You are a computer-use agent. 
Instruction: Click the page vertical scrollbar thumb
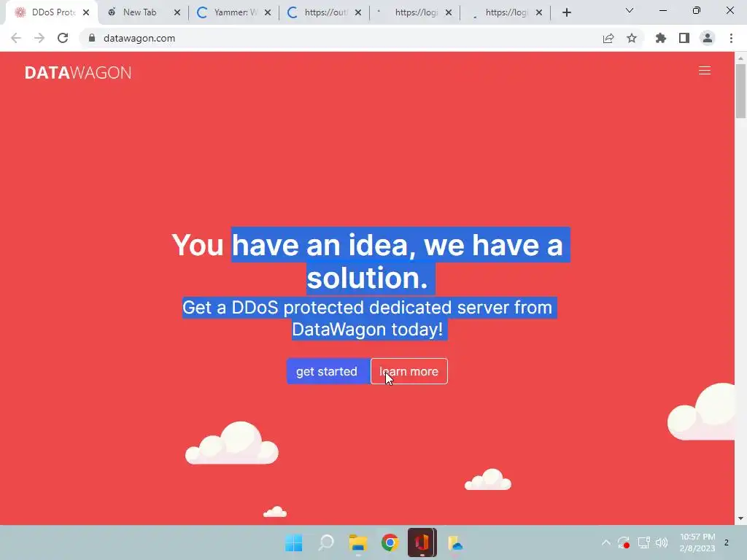click(x=740, y=90)
